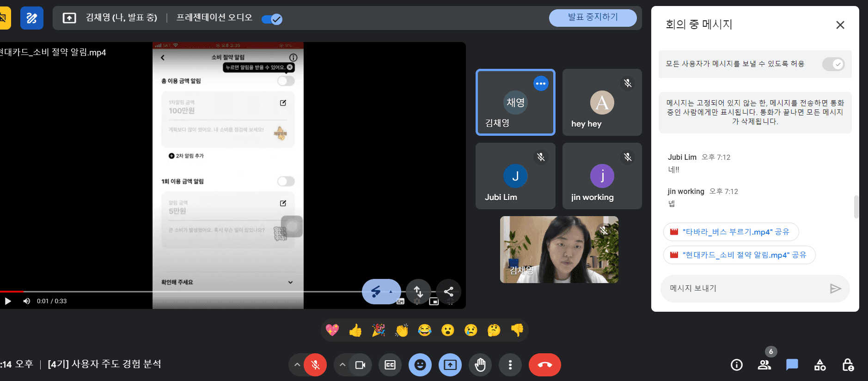Toggle the 1회 이용 금액 알림 switch
Screen dimensions: 868x381
286,181
